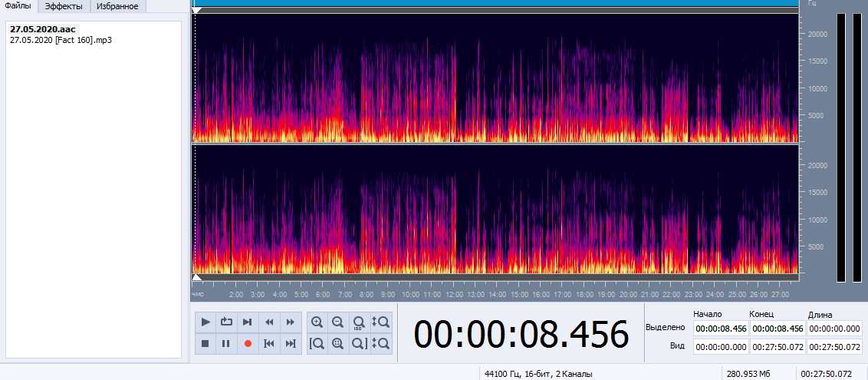Click the play-to-end button
This screenshot has height=380, width=868.
click(248, 322)
